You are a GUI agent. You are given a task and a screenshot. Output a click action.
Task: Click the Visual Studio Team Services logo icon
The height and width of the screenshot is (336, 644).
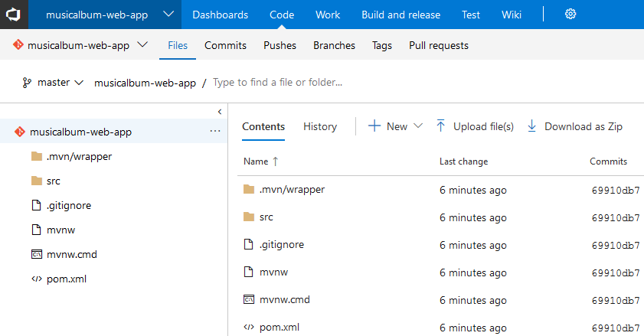point(14,15)
